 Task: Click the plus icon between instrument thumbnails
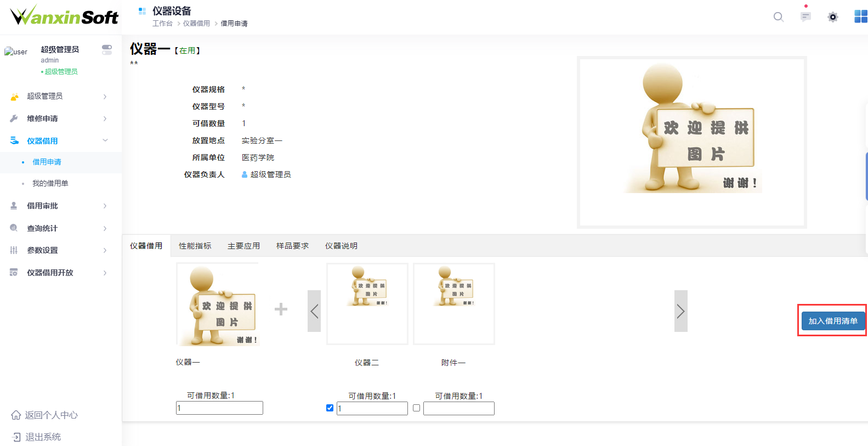(281, 309)
